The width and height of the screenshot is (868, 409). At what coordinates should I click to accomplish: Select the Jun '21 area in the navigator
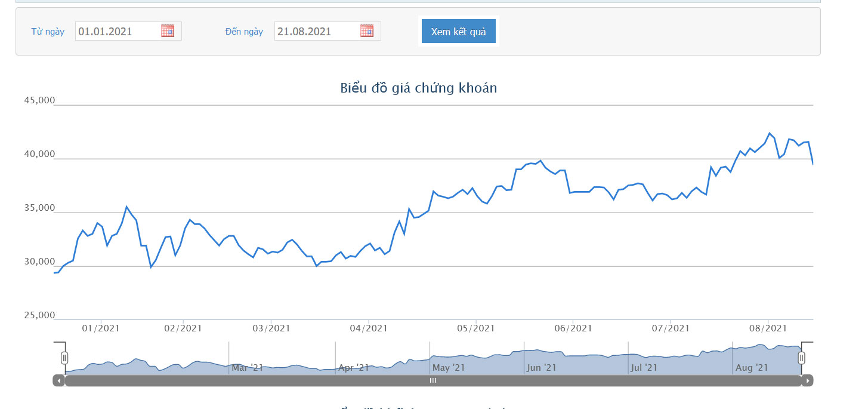542,368
